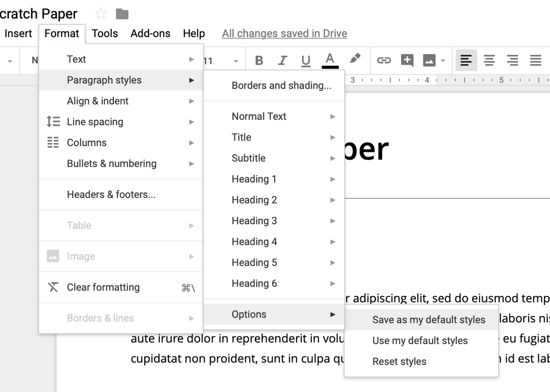Toggle bold formatting in toolbar

coord(259,60)
